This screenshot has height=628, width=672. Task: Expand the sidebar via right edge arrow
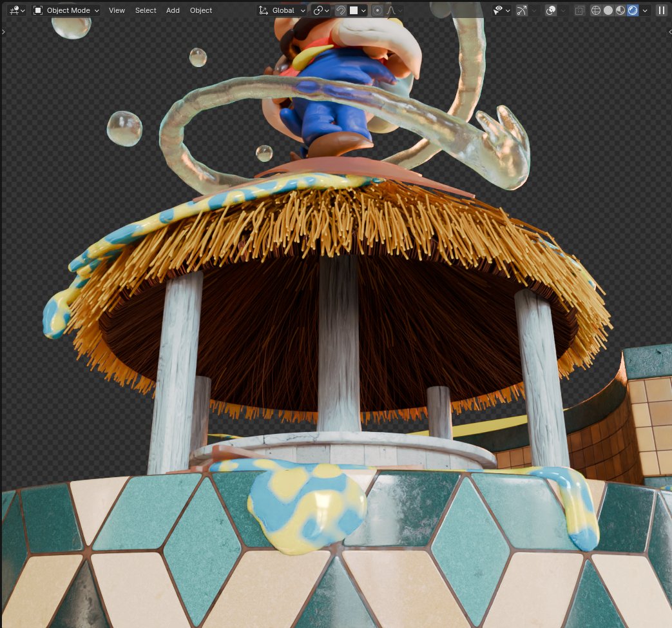670,32
